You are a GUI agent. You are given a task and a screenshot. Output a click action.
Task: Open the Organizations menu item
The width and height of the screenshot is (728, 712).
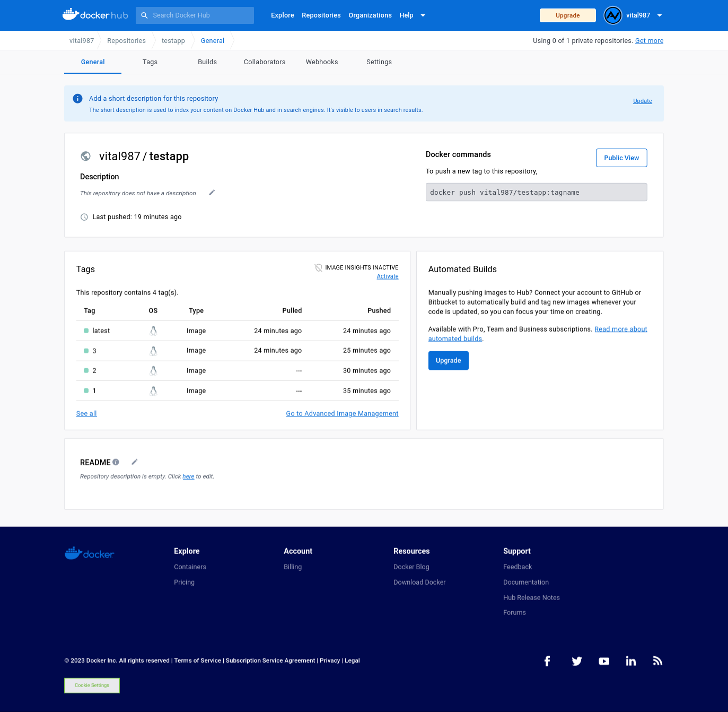[x=370, y=15]
